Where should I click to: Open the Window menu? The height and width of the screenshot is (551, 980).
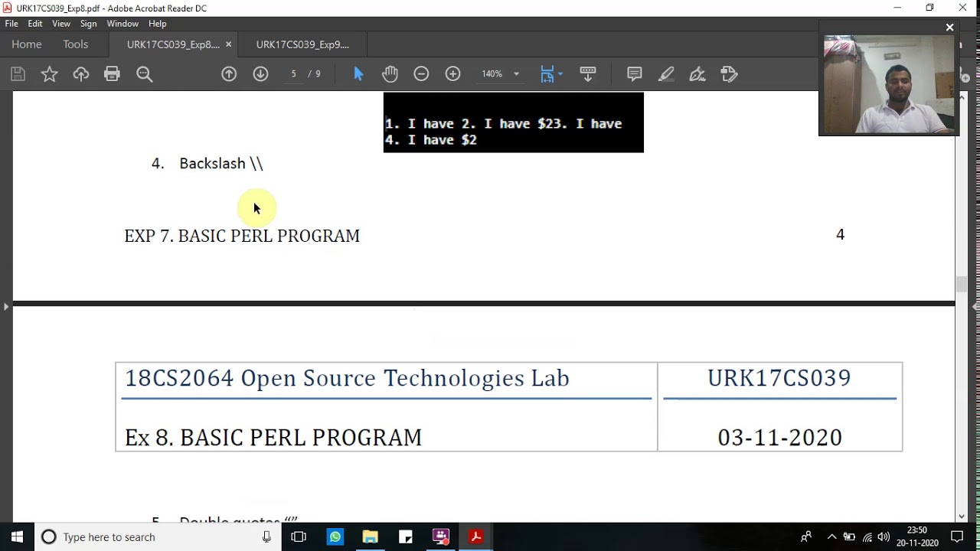(122, 24)
